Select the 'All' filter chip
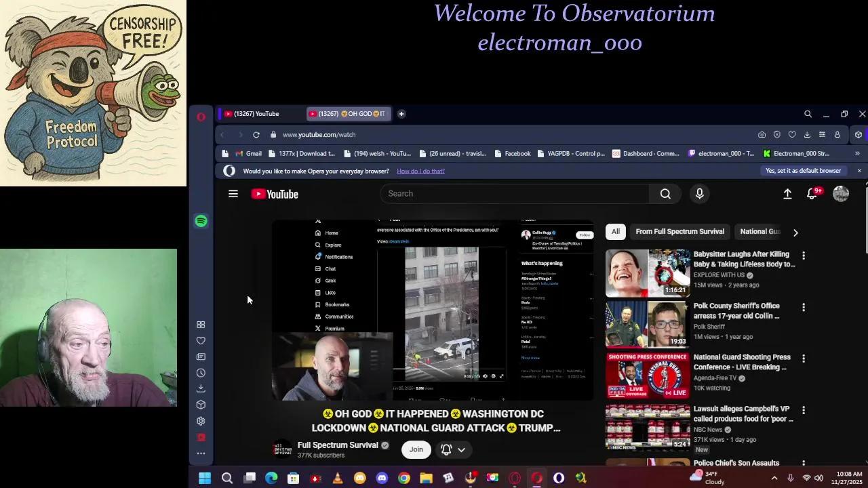Image resolution: width=868 pixels, height=488 pixels. click(616, 232)
